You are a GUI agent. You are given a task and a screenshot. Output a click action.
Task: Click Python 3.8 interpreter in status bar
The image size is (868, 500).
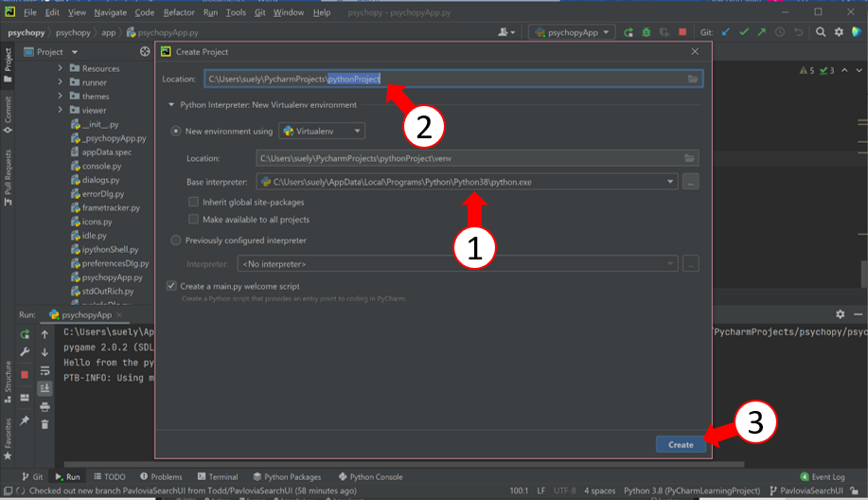692,491
